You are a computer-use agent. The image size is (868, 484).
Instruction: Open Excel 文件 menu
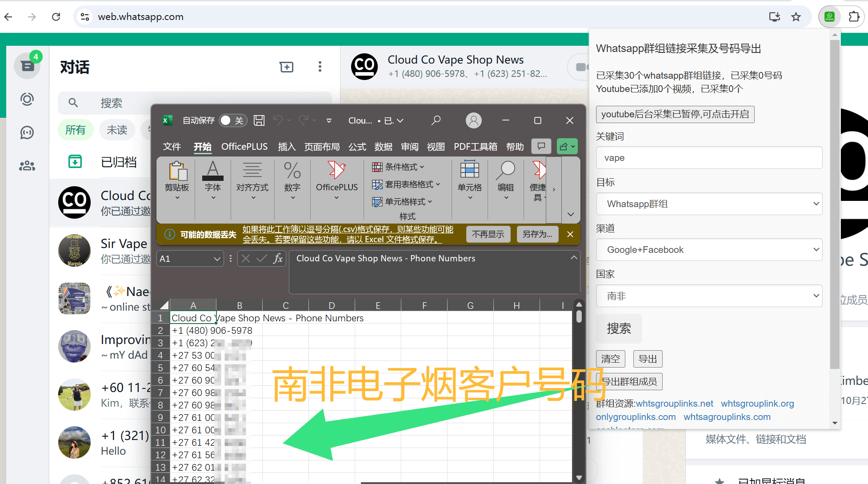coord(172,147)
